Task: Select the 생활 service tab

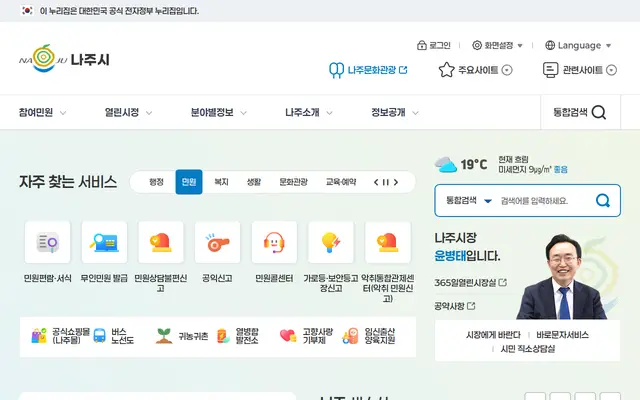Action: (x=253, y=182)
